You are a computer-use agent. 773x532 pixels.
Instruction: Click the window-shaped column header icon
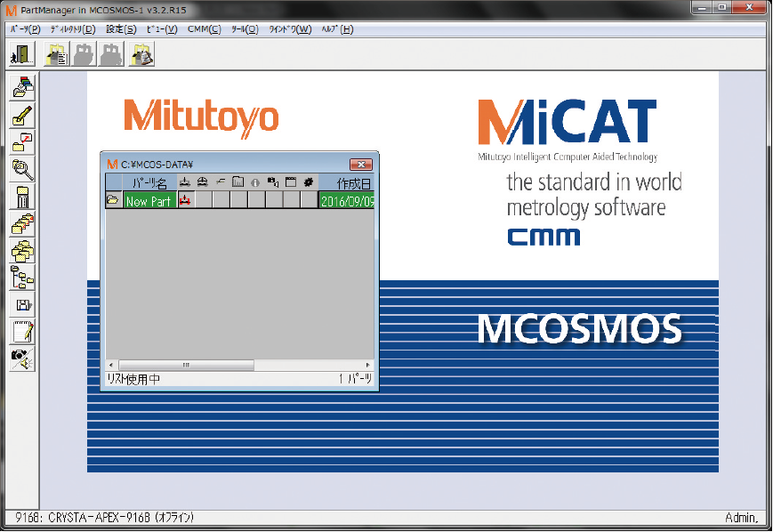pyautogui.click(x=291, y=182)
